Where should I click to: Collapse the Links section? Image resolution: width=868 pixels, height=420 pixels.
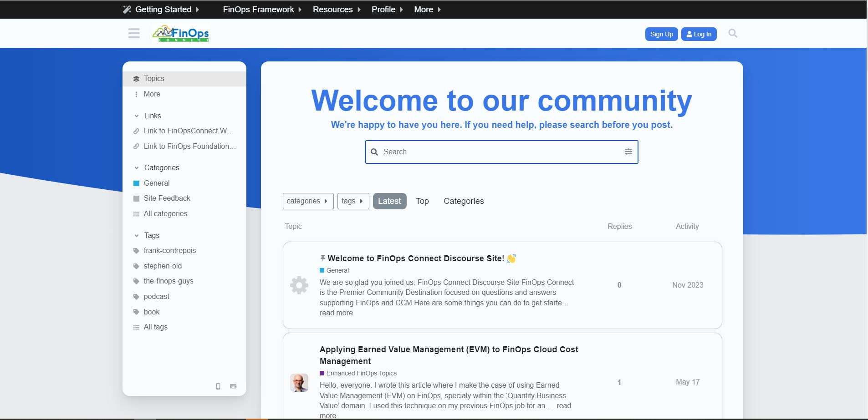(148, 116)
